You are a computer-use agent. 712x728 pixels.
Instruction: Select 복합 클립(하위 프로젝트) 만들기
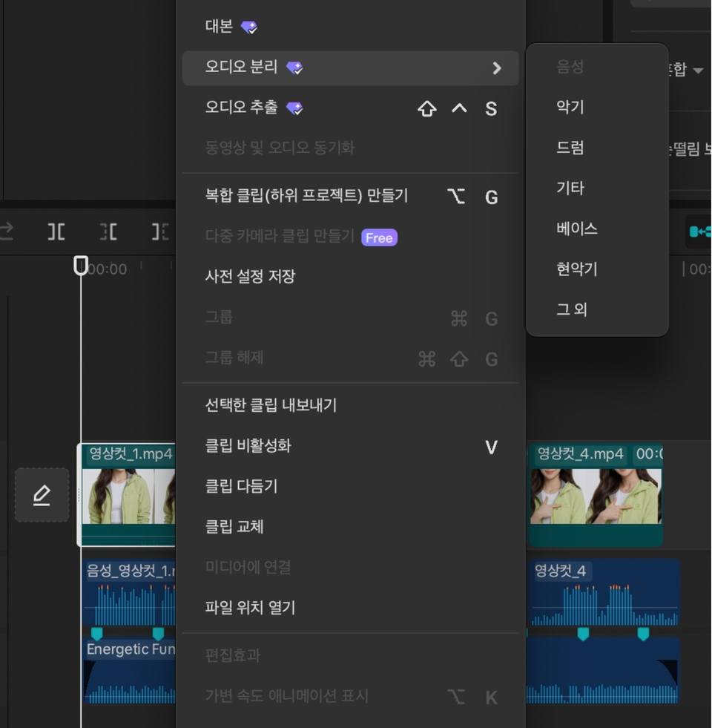(x=350, y=197)
